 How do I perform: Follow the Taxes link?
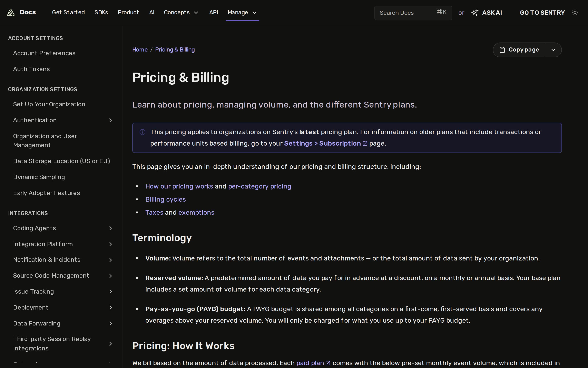tap(154, 212)
